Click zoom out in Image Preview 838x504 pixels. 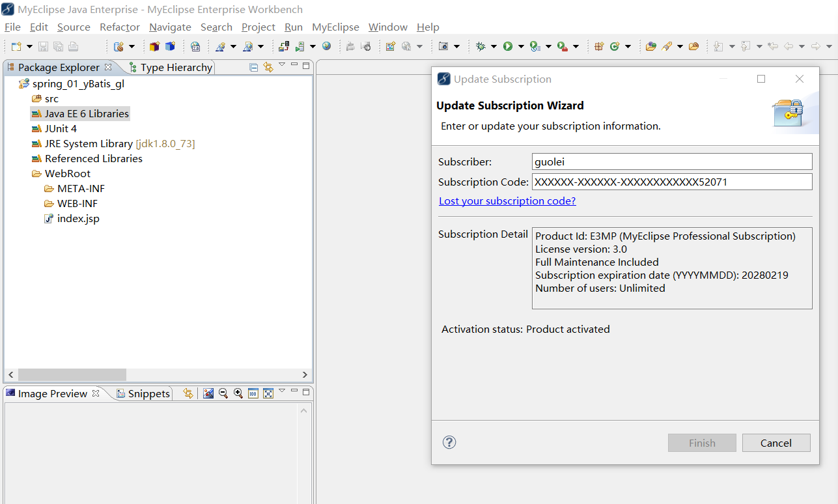tap(223, 393)
